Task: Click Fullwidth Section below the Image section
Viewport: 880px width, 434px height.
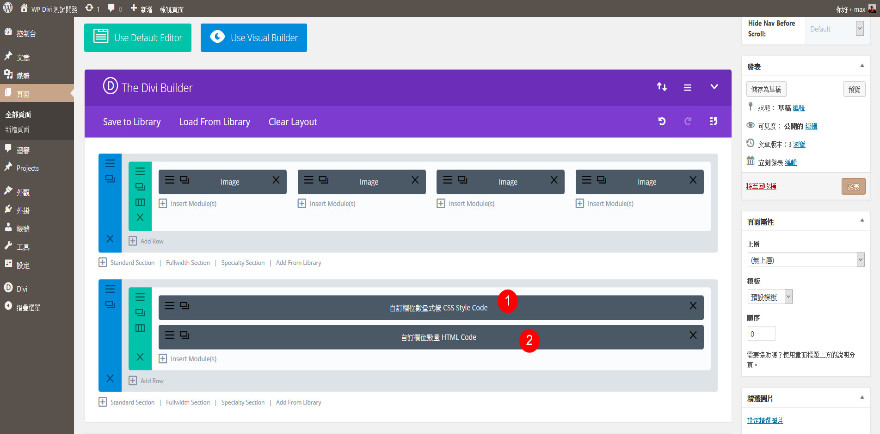Action: coord(188,262)
